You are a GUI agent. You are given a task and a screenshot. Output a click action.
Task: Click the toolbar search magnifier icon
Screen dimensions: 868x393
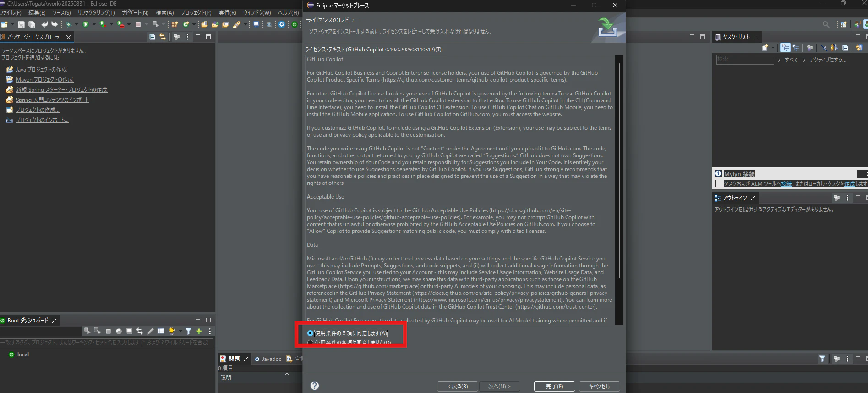[826, 24]
